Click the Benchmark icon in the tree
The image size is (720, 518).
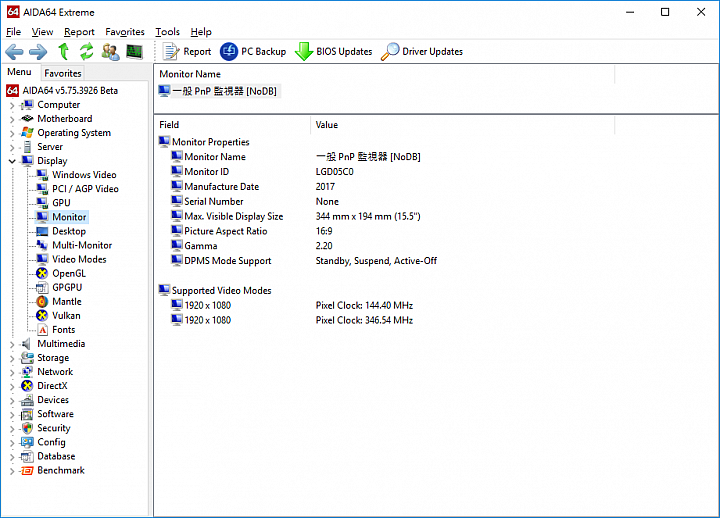27,470
